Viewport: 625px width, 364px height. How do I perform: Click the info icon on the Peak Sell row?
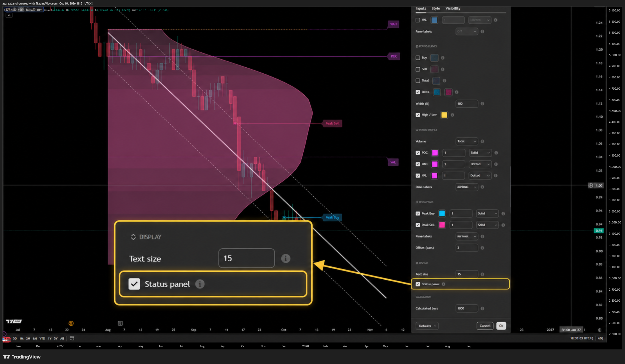tap(503, 225)
